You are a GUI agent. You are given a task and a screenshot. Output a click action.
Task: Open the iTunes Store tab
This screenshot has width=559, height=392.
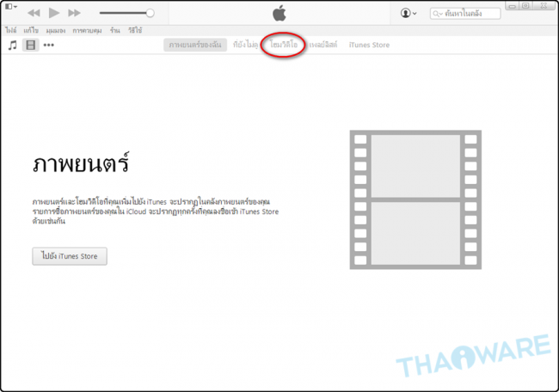(x=369, y=45)
